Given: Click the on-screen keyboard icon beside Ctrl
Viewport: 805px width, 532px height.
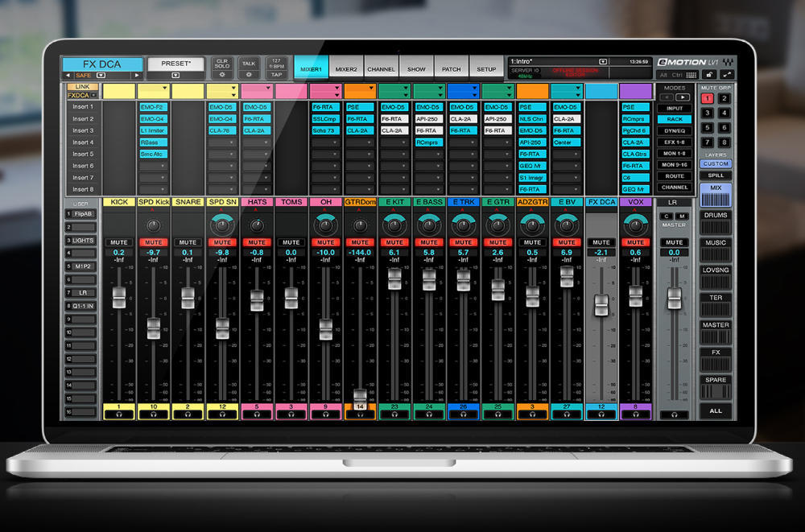Looking at the screenshot, I should [691, 75].
